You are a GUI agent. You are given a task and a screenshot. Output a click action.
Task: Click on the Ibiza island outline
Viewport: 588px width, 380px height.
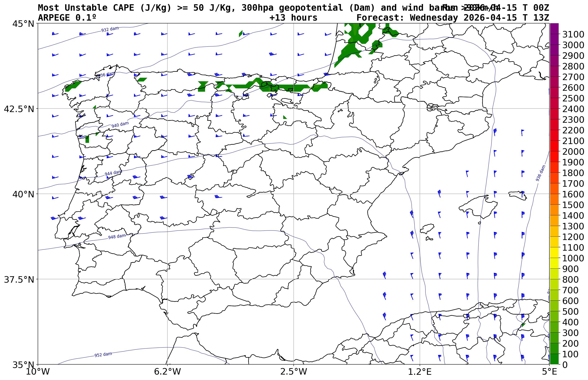(427, 229)
